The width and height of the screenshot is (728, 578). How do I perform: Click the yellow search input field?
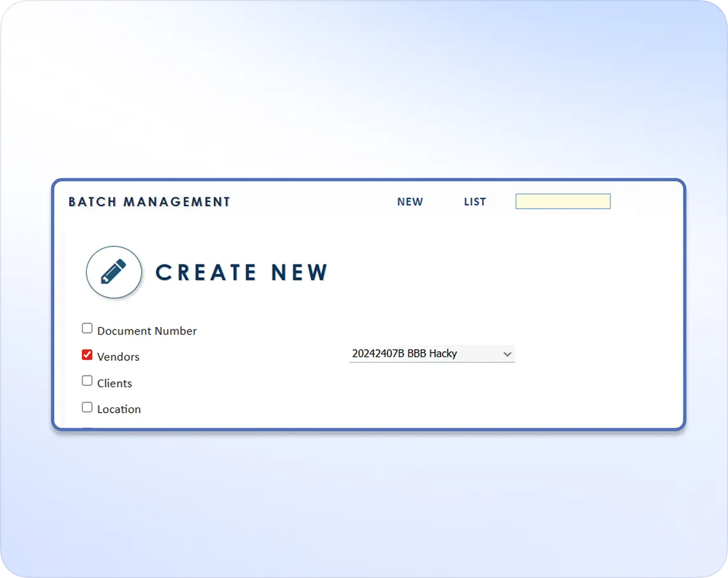(x=563, y=201)
